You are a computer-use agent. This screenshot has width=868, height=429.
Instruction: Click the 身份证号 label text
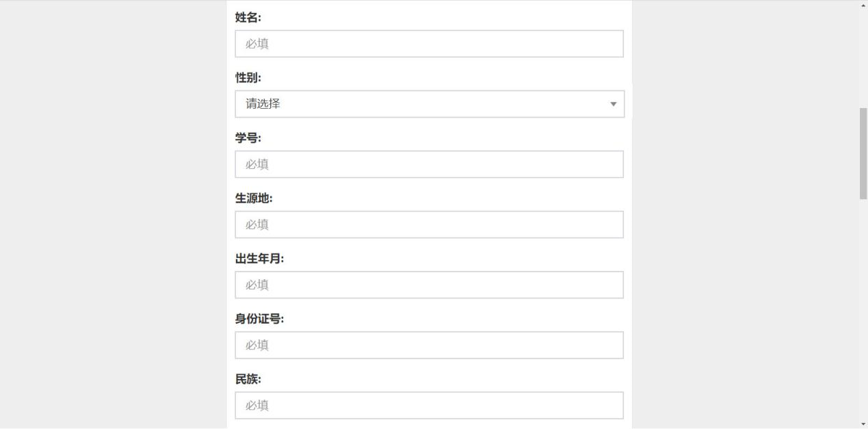pyautogui.click(x=259, y=319)
